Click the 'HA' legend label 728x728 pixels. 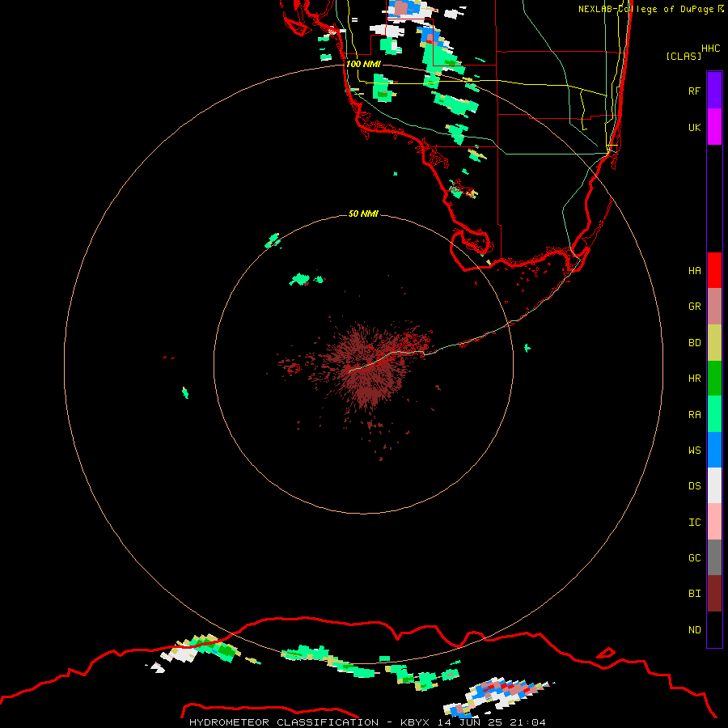695,271
